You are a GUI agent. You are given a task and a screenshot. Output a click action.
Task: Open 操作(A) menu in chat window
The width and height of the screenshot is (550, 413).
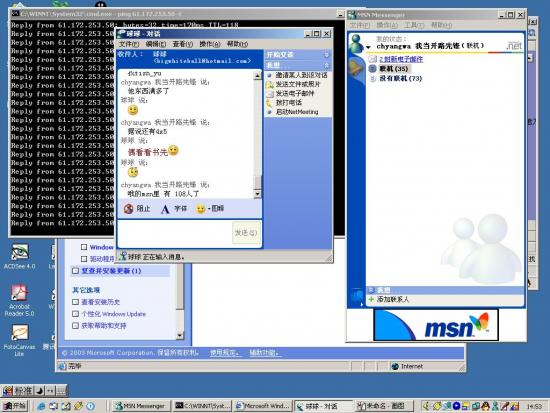pos(209,44)
